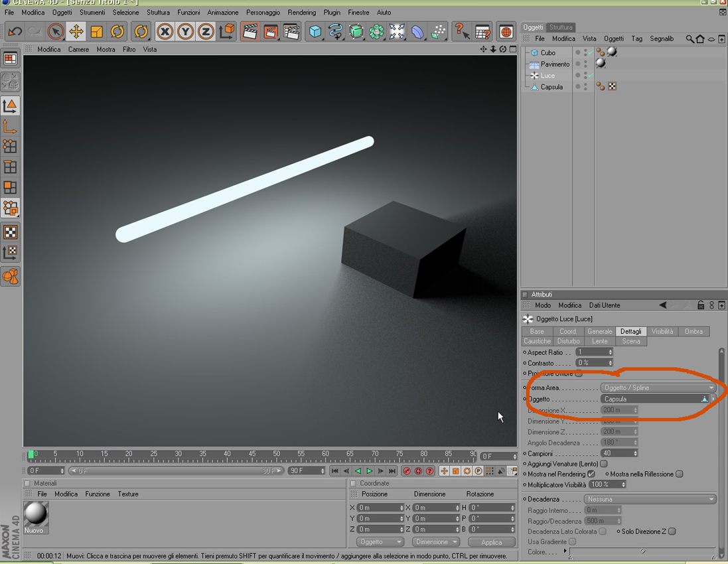Select Capsula in the object tree
728x564 pixels.
coord(551,87)
